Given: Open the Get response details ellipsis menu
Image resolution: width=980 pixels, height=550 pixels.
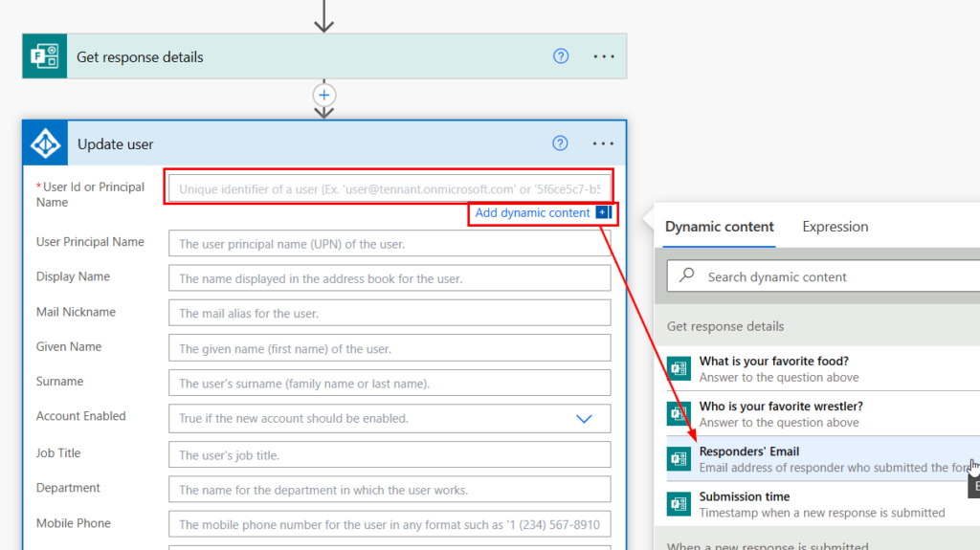Looking at the screenshot, I should pos(604,56).
